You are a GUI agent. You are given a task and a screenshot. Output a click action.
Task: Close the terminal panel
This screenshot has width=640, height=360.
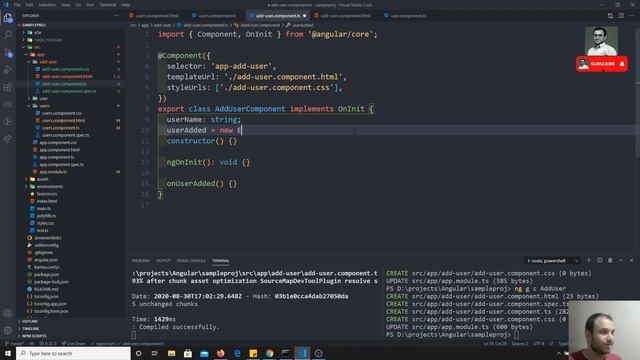(631, 260)
